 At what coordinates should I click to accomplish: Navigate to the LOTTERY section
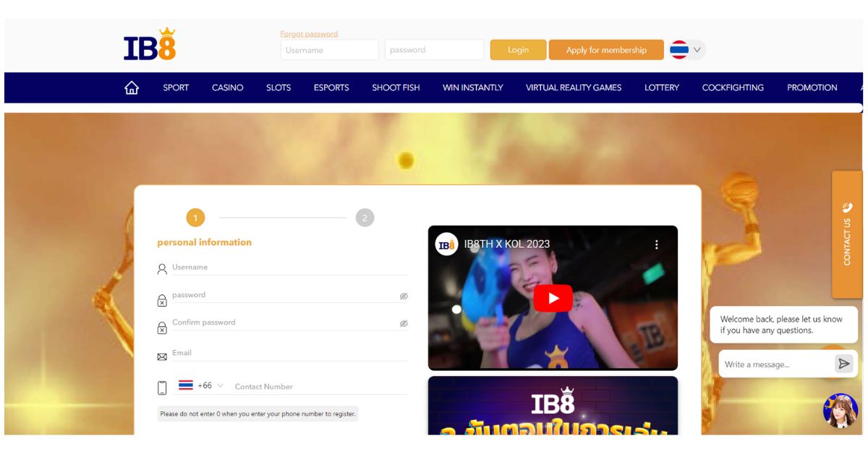pos(661,87)
